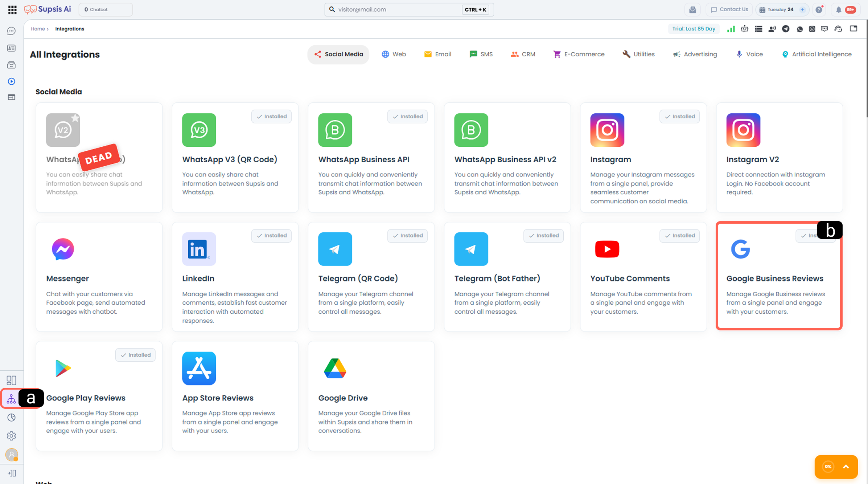Open the Messenger integration icon

pyautogui.click(x=63, y=249)
